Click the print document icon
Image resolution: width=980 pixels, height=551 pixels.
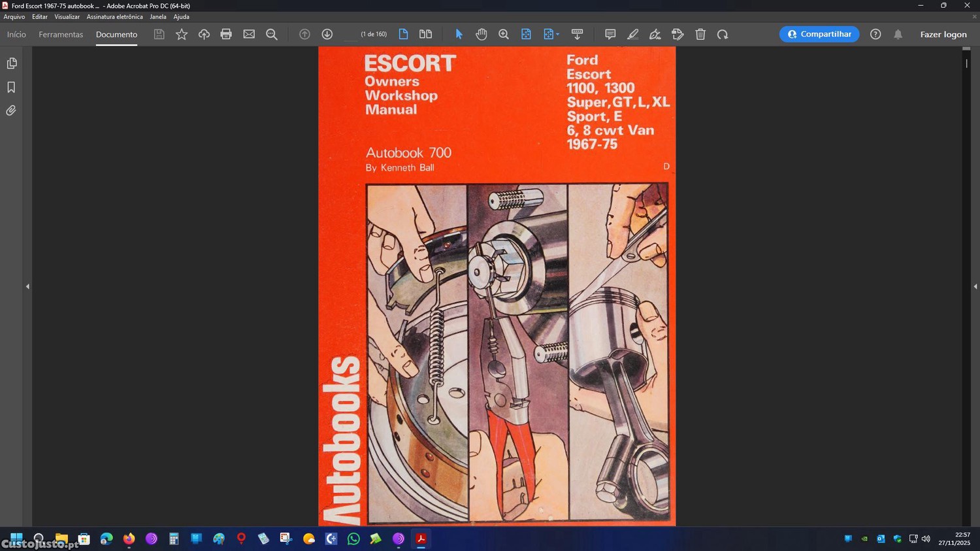[x=226, y=34]
